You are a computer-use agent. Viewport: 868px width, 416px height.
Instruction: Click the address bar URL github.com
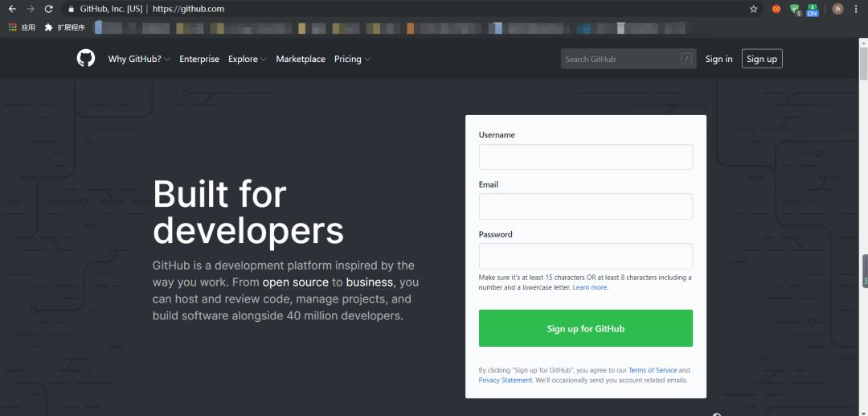(188, 9)
